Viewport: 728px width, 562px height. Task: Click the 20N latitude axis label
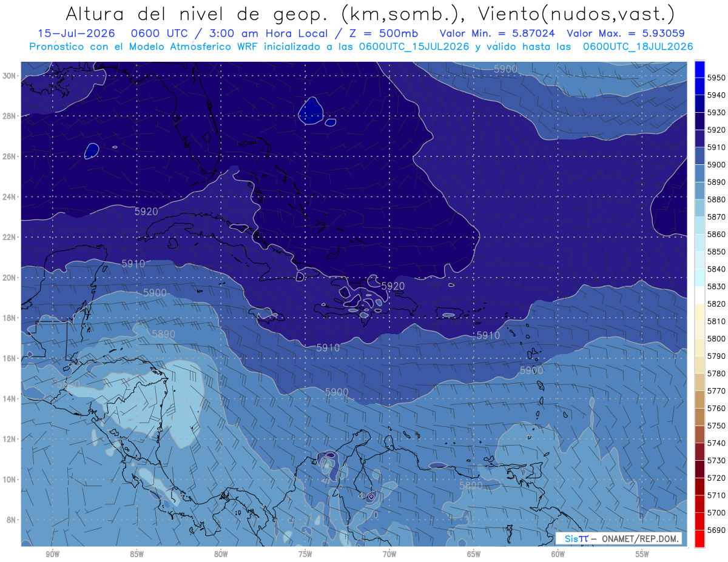[10, 277]
